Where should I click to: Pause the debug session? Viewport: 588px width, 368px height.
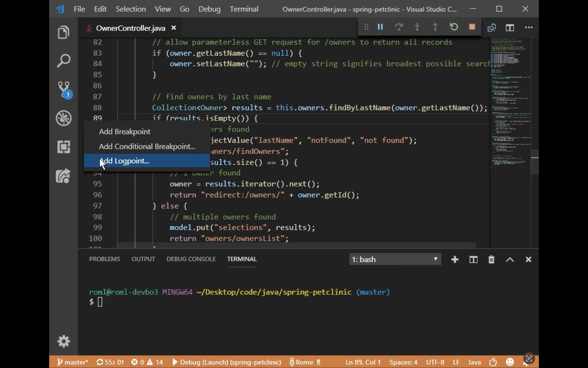click(x=380, y=26)
